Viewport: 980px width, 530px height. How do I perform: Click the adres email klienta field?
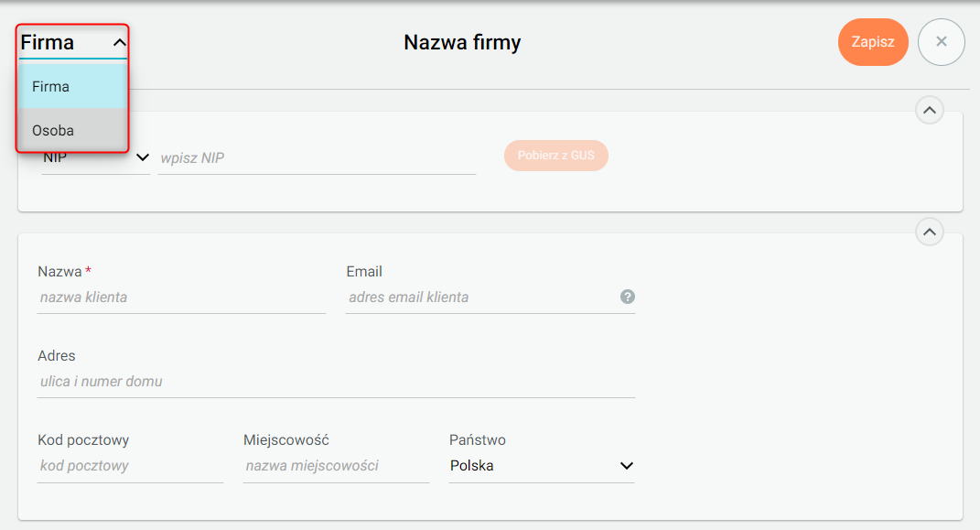480,297
